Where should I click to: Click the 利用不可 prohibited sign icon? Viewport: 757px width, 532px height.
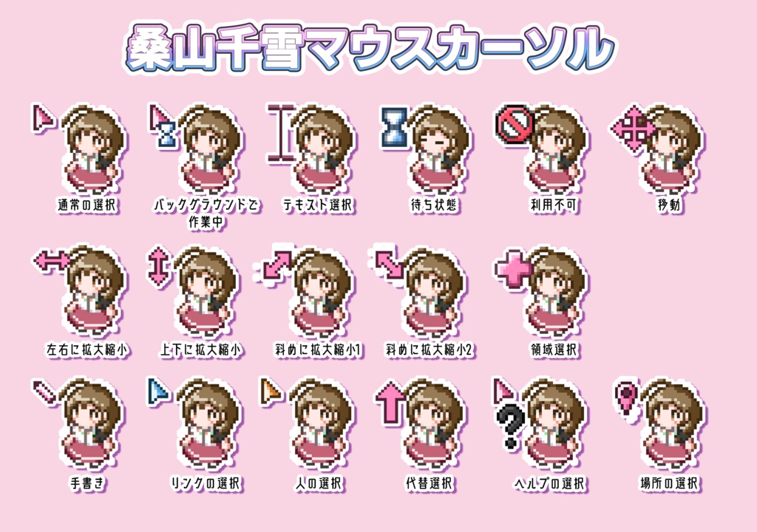515,122
